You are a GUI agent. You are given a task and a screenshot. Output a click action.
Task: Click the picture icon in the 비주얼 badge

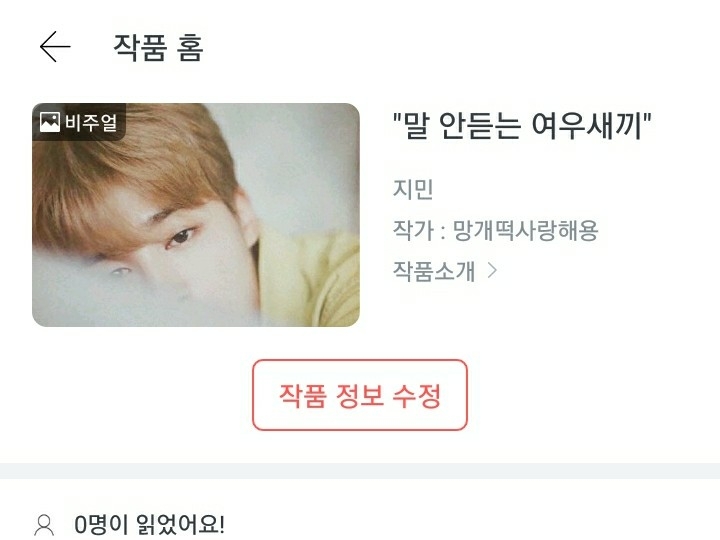tap(50, 122)
